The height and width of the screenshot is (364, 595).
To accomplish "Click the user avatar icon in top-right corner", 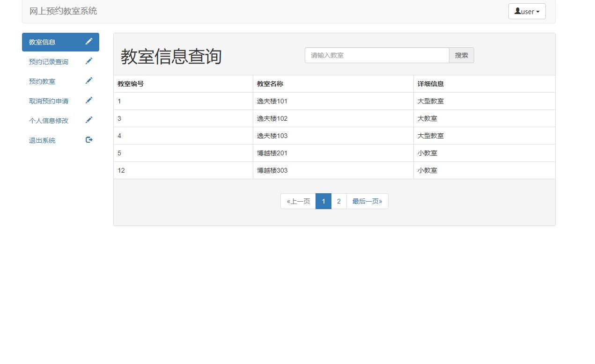I will [x=518, y=11].
